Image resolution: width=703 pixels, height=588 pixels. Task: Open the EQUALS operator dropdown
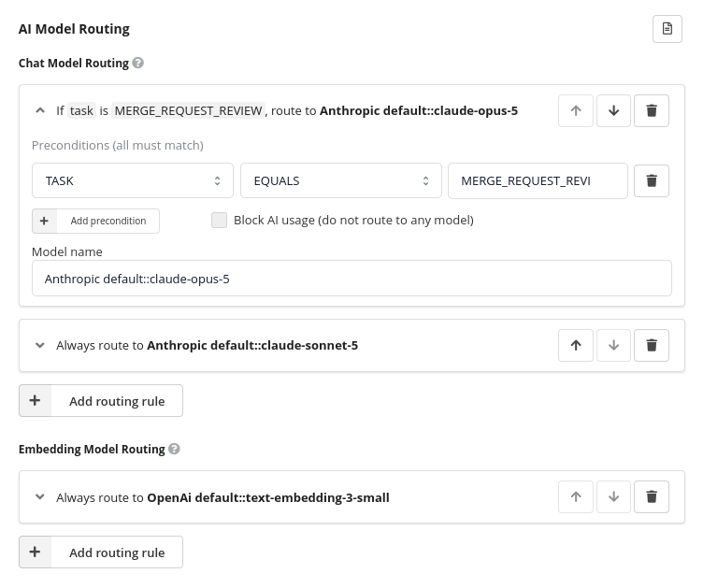click(x=340, y=180)
